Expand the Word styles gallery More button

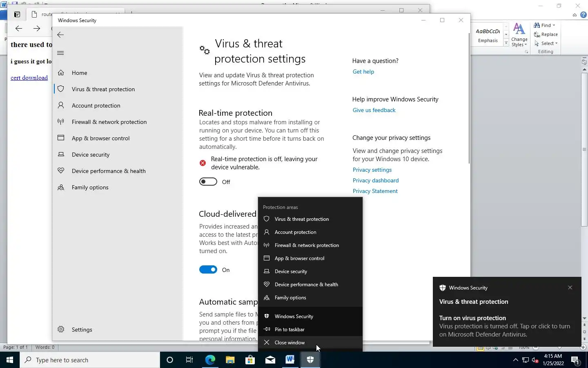coord(506,43)
